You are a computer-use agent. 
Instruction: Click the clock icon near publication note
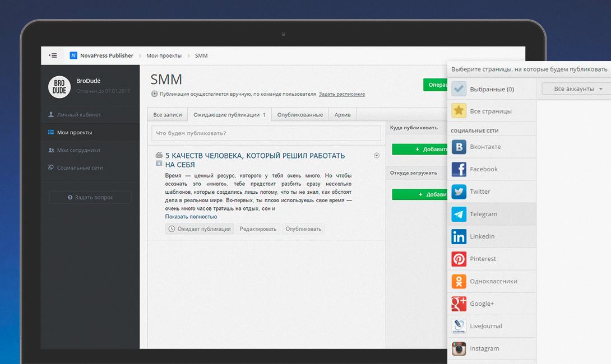pos(154,94)
